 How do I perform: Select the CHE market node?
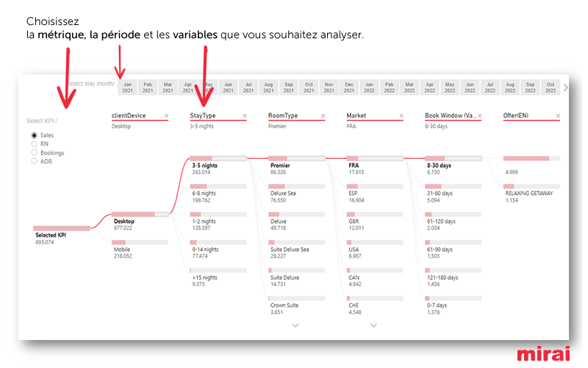pyautogui.click(x=375, y=298)
